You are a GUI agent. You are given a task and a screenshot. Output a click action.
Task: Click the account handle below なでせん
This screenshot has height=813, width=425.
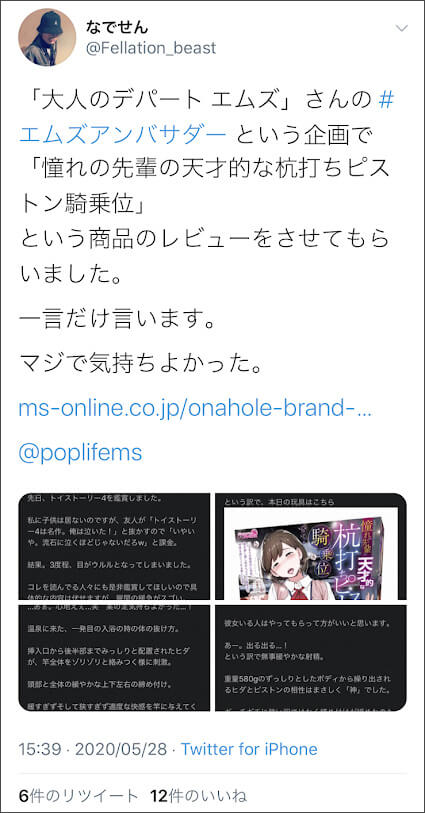coord(150,49)
